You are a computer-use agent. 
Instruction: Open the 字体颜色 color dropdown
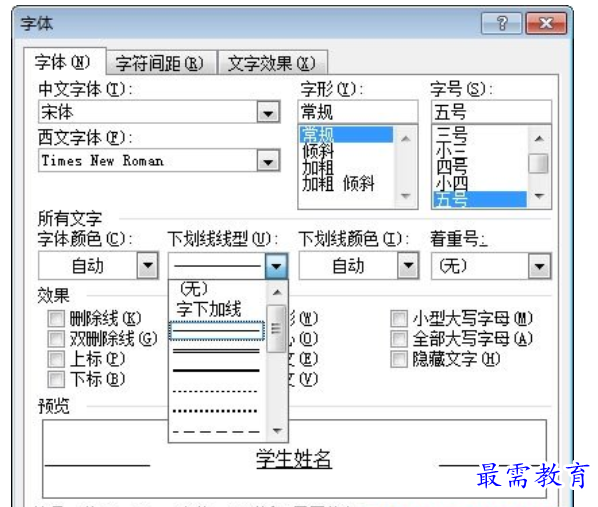point(148,265)
